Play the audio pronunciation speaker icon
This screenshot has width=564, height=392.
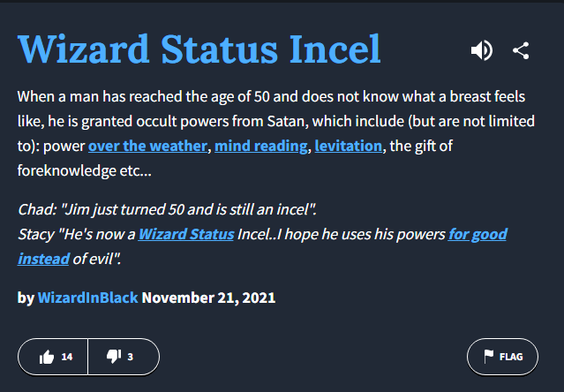(482, 50)
